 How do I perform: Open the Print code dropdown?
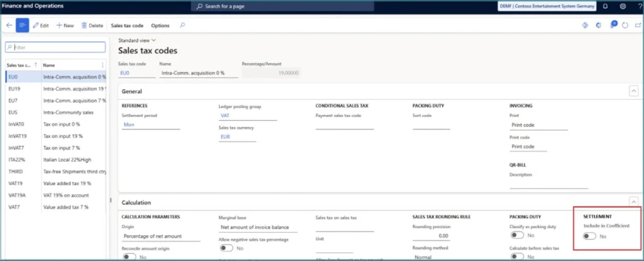[528, 147]
